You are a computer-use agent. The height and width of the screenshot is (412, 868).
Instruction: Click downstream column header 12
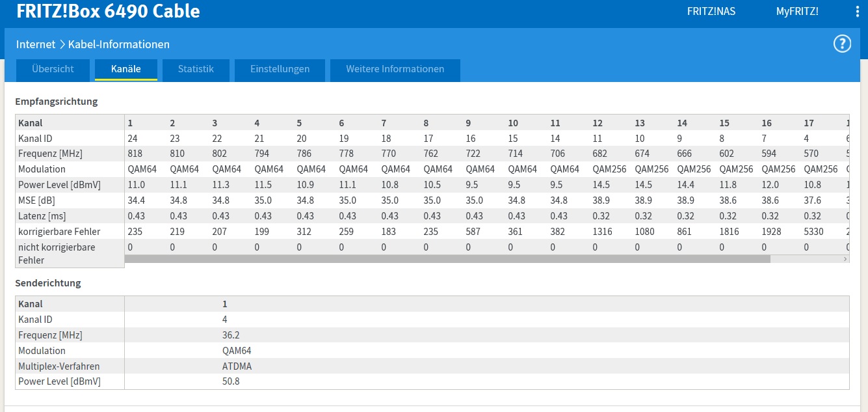tap(598, 123)
